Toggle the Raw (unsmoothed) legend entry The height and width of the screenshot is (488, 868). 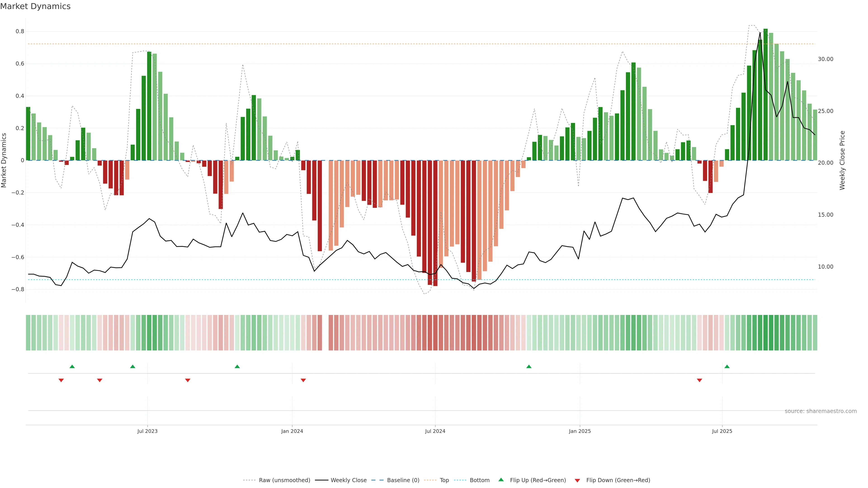pos(284,480)
